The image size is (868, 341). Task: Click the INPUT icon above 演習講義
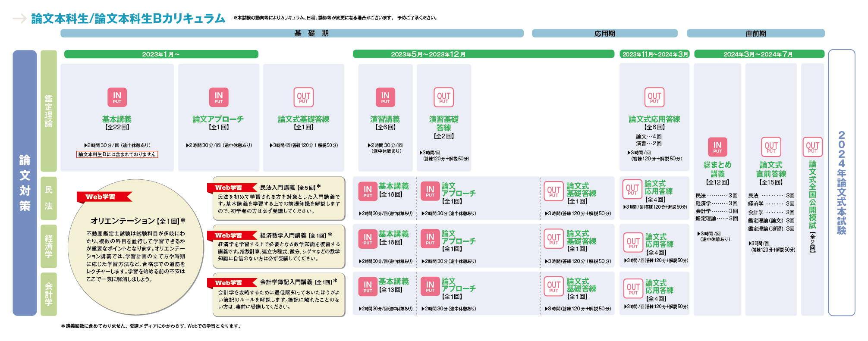[385, 97]
